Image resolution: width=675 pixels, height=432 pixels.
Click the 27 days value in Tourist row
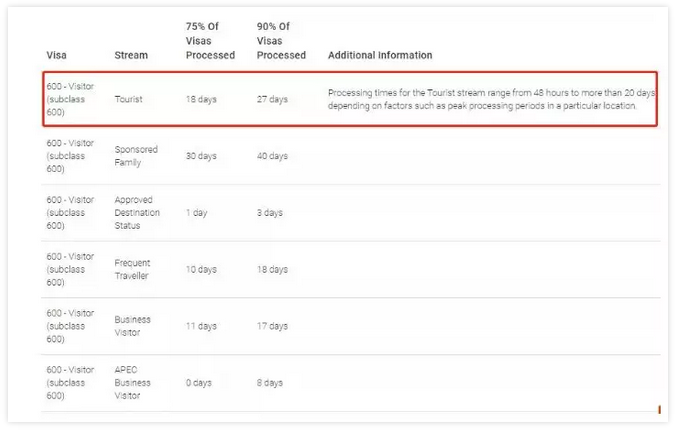[x=272, y=100]
